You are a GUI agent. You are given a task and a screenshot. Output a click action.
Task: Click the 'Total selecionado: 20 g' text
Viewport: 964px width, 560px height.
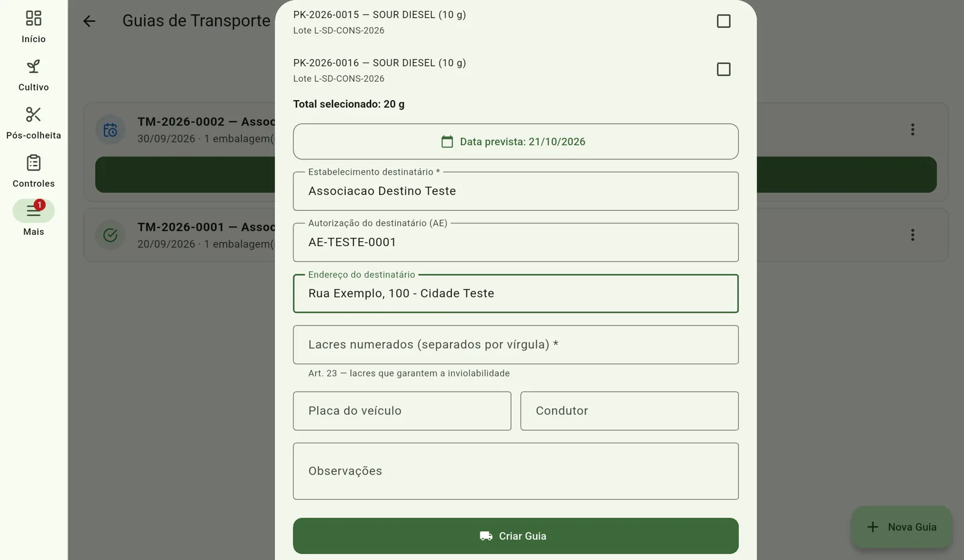tap(349, 104)
